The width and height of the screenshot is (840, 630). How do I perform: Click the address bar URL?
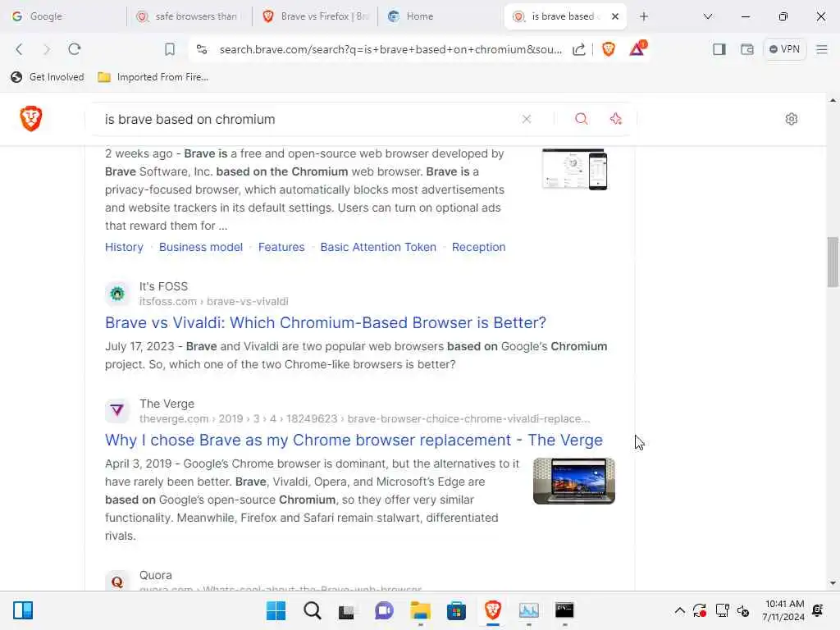(x=390, y=49)
